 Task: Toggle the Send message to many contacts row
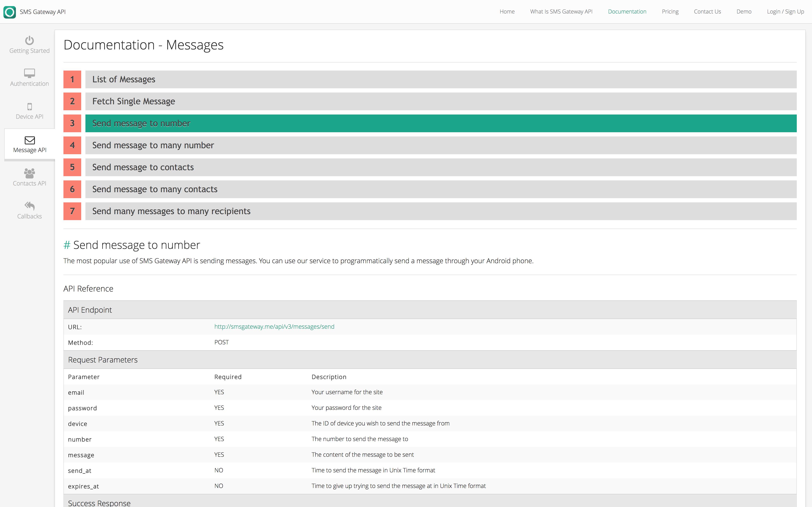click(430, 189)
